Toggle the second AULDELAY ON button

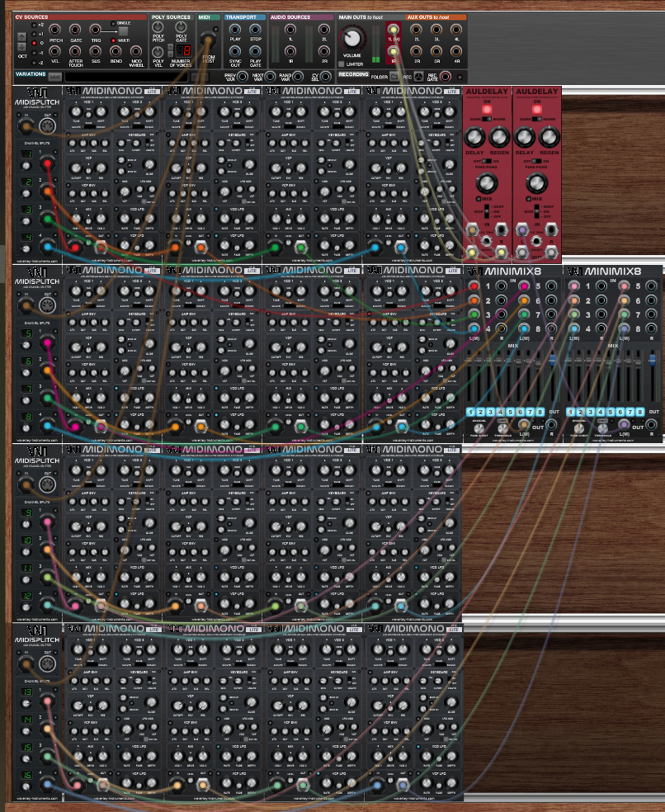(537, 109)
